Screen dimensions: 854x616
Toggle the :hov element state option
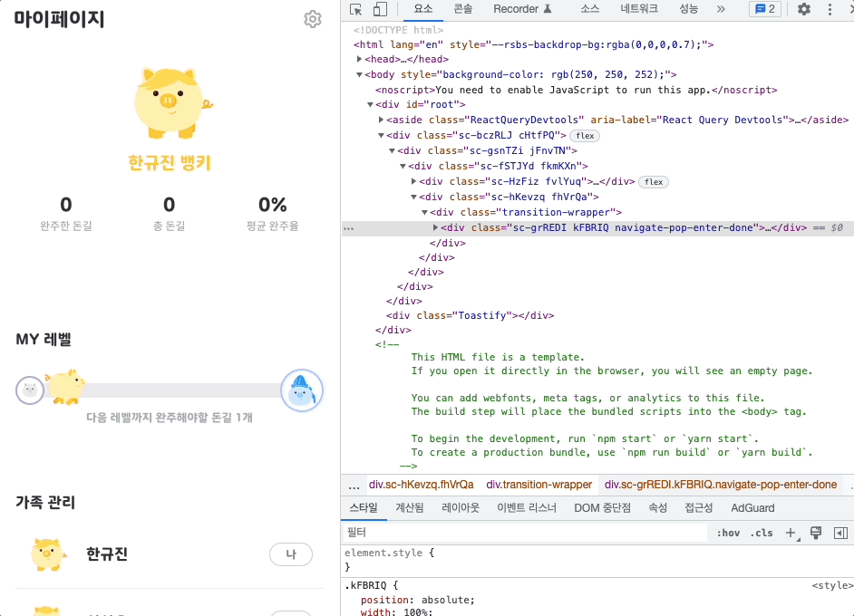[728, 533]
